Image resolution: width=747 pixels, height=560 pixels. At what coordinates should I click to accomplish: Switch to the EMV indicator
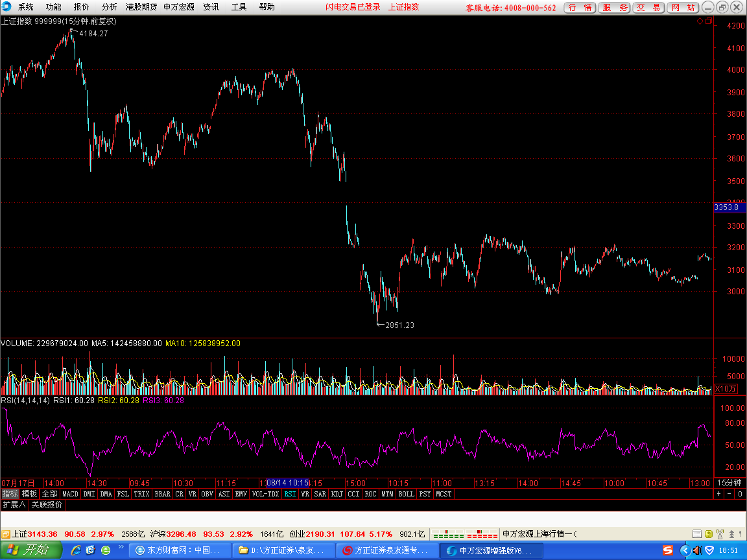point(241,494)
